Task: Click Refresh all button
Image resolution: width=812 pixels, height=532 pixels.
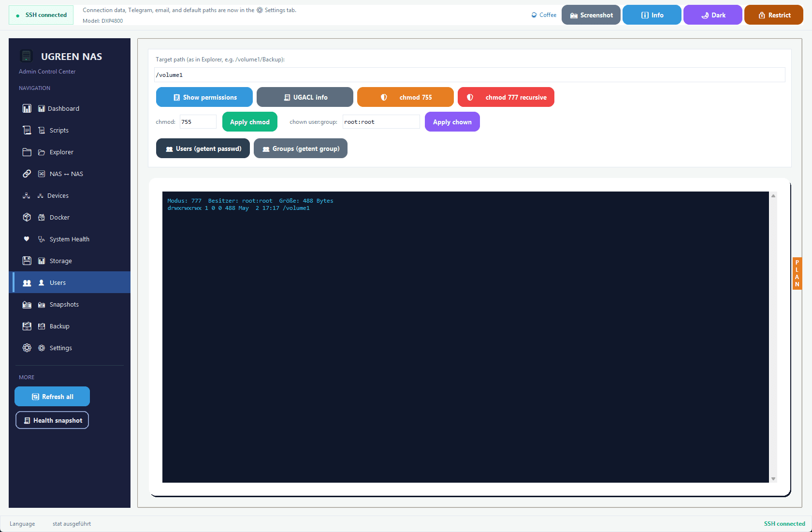Action: coord(52,397)
